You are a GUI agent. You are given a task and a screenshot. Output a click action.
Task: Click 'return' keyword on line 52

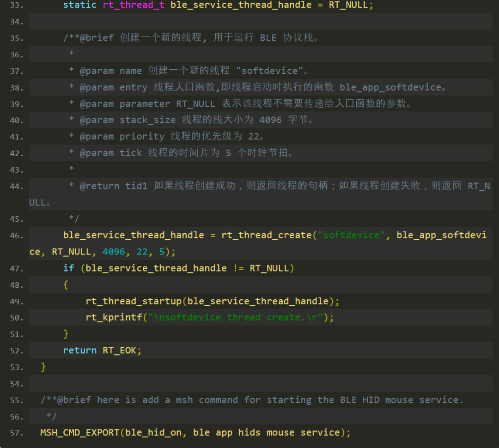[79, 351]
